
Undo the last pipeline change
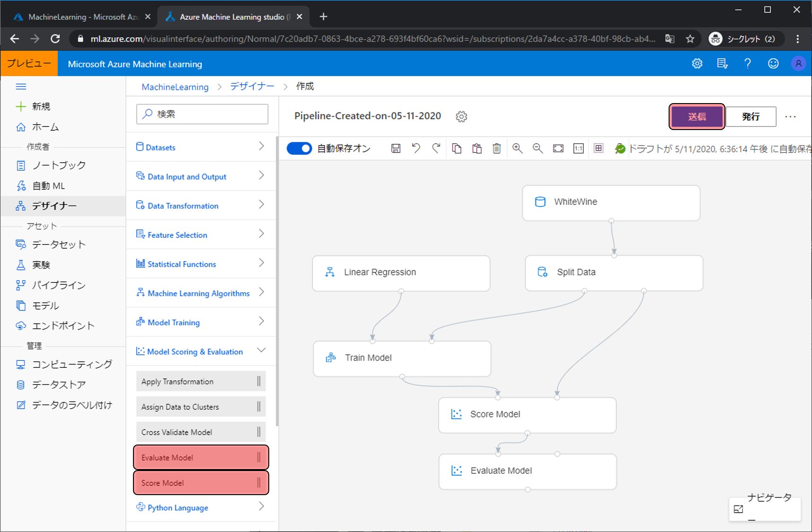coord(416,148)
